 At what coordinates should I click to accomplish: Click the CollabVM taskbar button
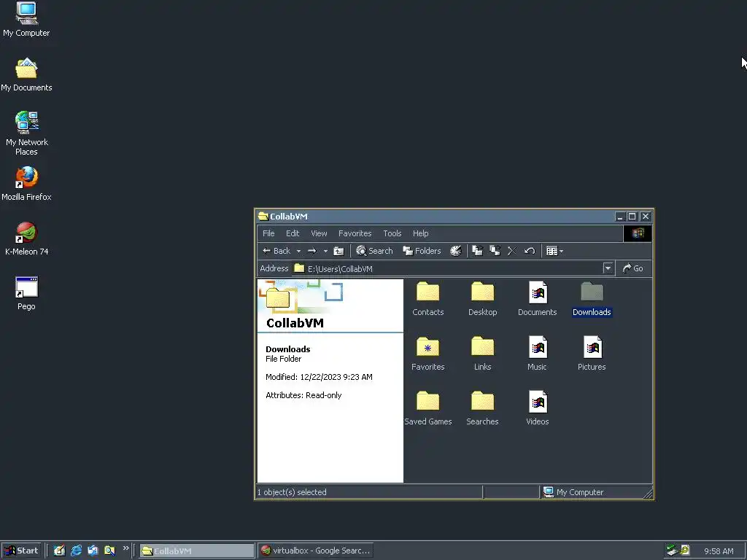point(197,551)
